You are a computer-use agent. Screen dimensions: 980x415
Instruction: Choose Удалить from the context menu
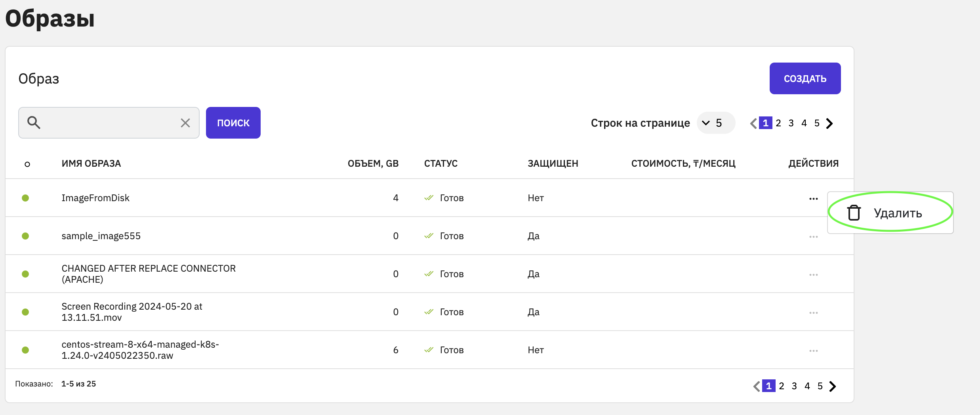coord(897,213)
